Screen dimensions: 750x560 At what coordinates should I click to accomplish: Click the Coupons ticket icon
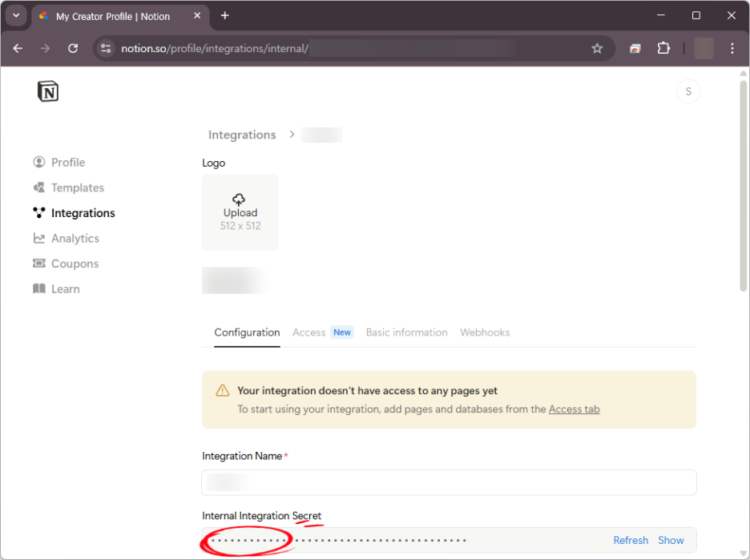pyautogui.click(x=39, y=264)
